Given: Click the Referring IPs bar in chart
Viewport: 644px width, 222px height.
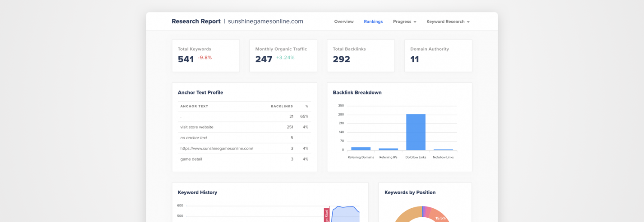Looking at the screenshot, I should click(x=388, y=149).
